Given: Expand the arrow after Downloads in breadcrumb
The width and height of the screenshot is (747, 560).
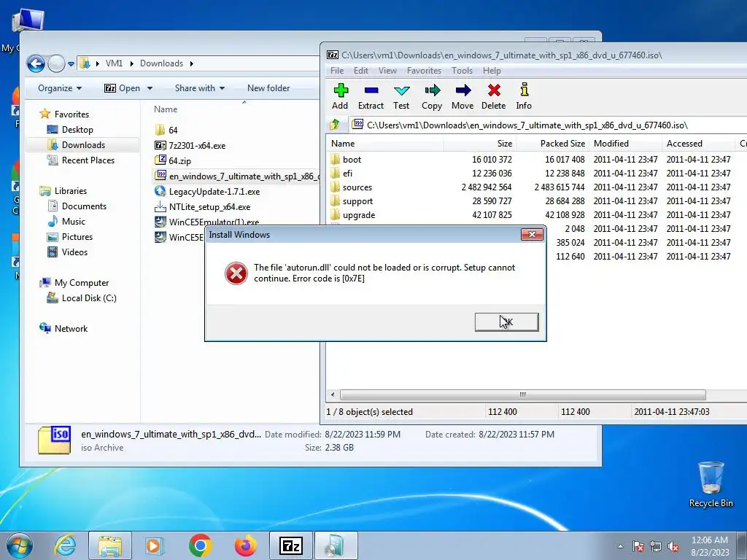Looking at the screenshot, I should click(192, 64).
